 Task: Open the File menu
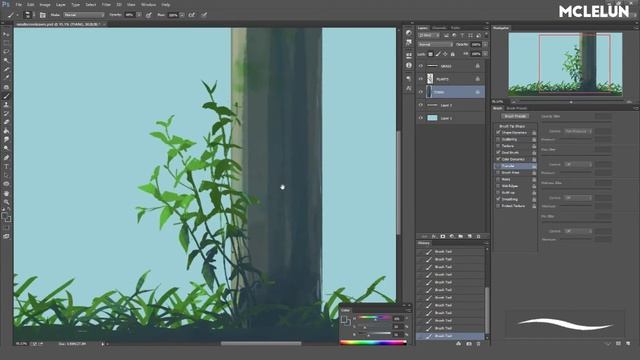(x=18, y=4)
